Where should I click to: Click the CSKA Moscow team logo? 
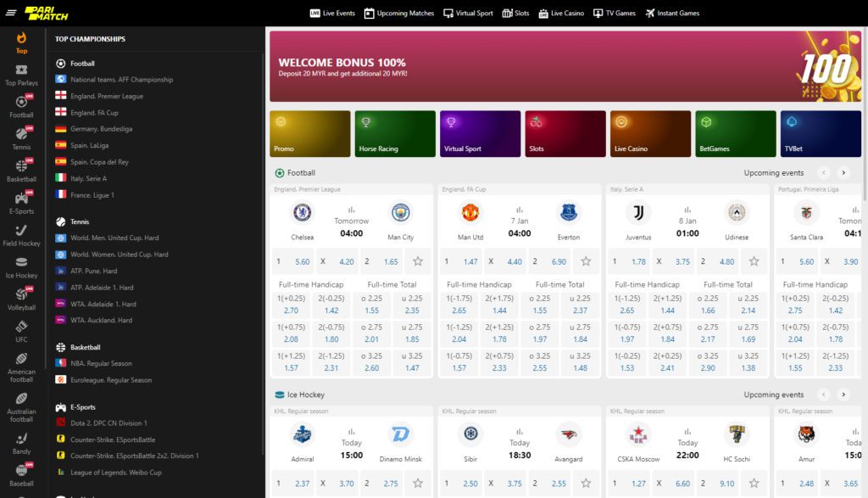click(638, 434)
